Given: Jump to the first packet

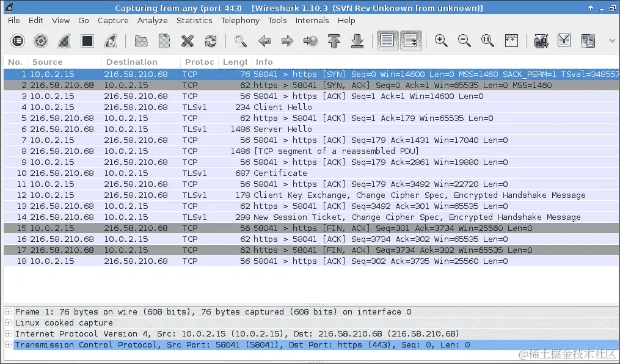Looking at the screenshot, I should [x=334, y=41].
